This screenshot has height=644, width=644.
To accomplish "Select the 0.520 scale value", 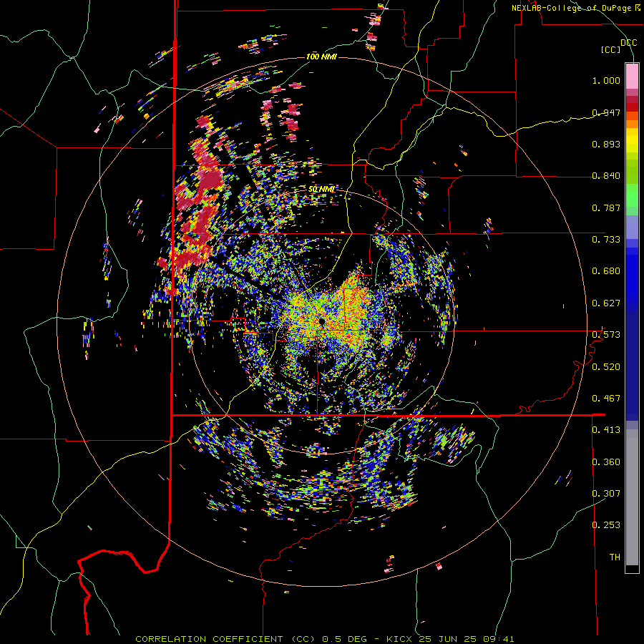I will [606, 367].
